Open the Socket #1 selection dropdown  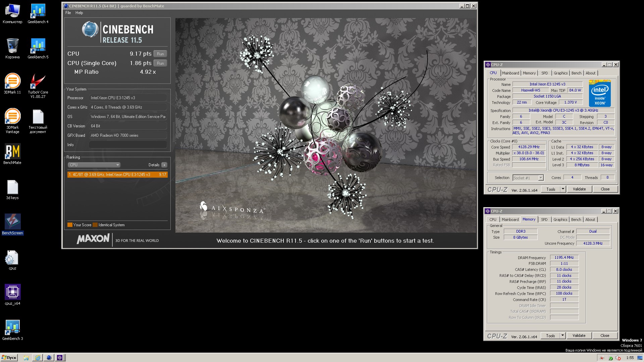click(528, 178)
